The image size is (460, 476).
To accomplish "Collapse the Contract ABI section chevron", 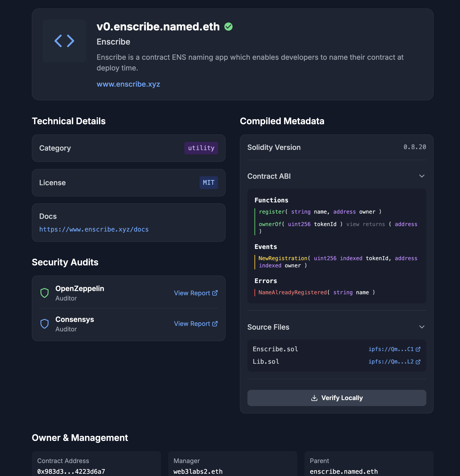I will click(422, 176).
